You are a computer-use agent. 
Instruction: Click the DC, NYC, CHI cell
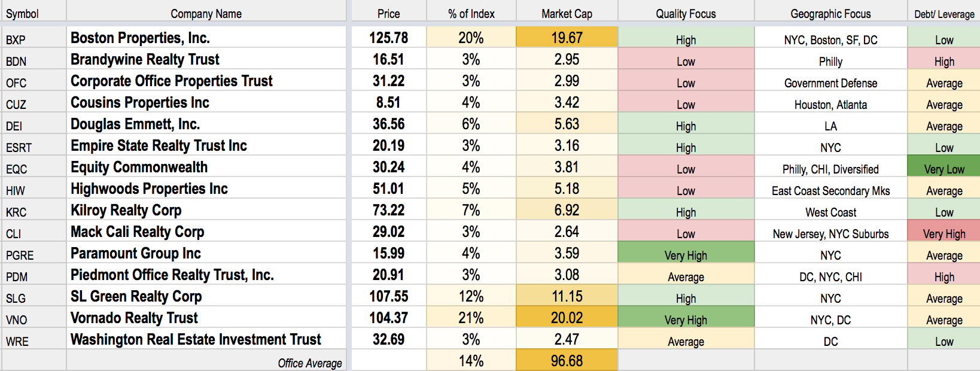(x=830, y=274)
